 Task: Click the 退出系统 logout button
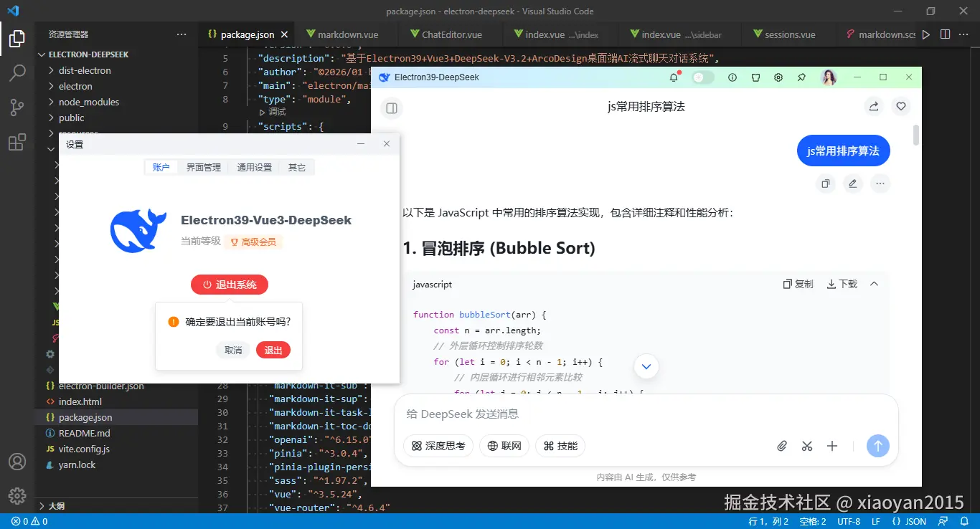pyautogui.click(x=229, y=284)
